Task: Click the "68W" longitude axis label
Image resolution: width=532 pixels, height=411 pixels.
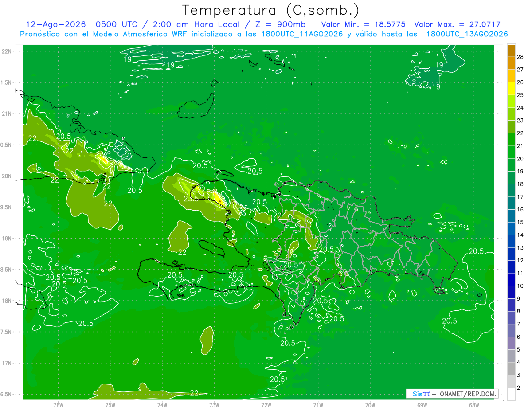Action: coord(474,405)
